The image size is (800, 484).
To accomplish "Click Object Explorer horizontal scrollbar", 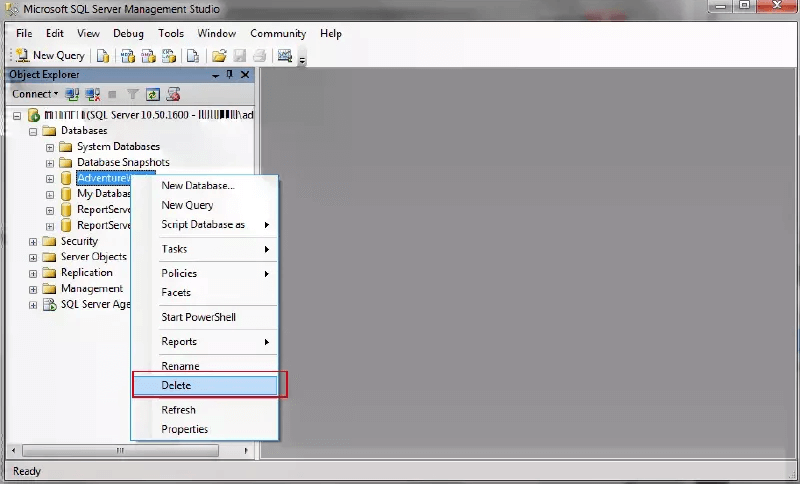I will [x=120, y=450].
